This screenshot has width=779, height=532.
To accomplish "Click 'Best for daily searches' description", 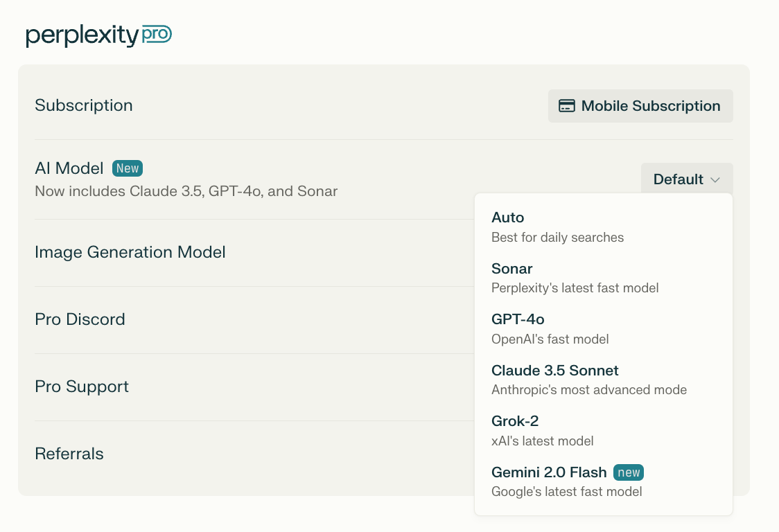I will point(557,238).
